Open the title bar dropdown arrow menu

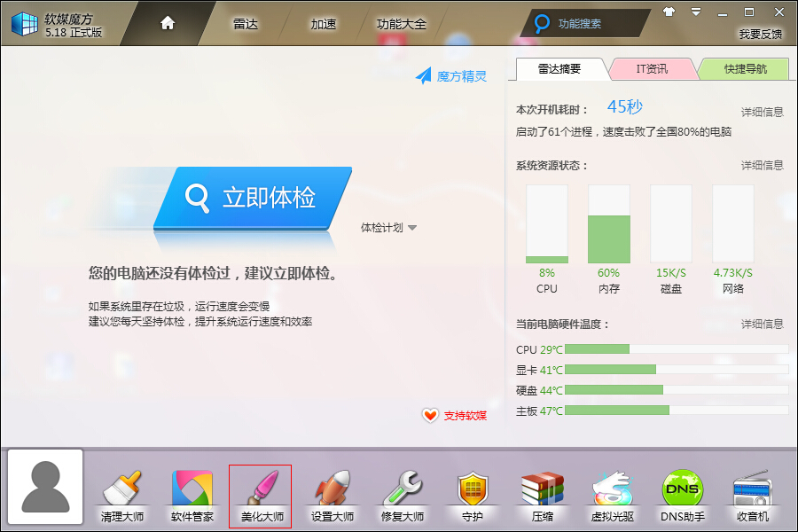[x=693, y=12]
